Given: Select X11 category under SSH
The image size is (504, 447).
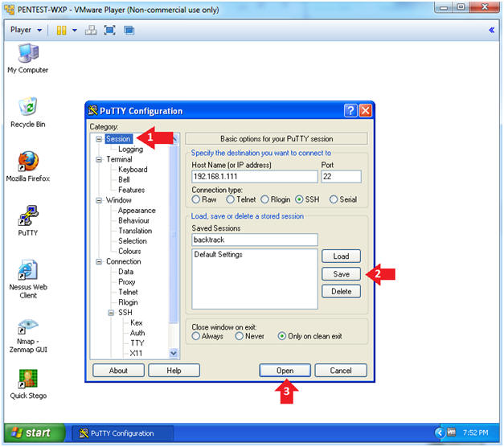Looking at the screenshot, I should [x=136, y=354].
